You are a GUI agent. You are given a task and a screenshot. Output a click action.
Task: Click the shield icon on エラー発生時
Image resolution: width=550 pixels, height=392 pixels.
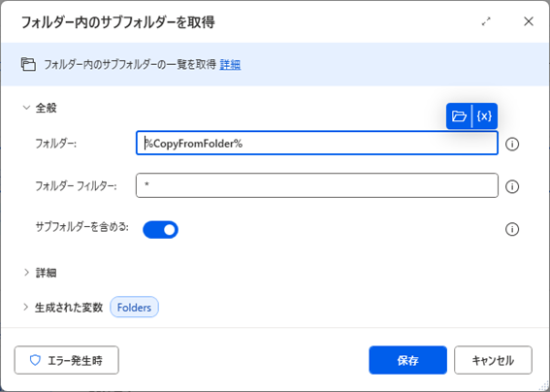coord(35,360)
